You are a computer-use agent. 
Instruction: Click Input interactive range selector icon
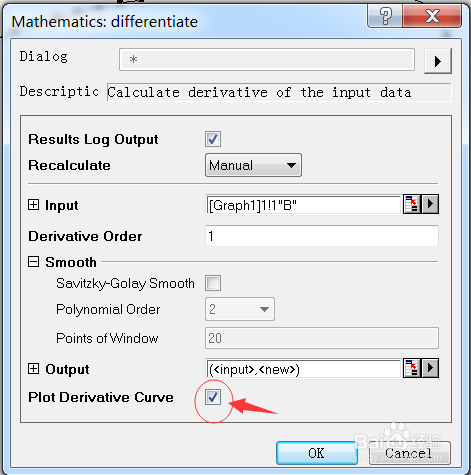[x=412, y=204]
